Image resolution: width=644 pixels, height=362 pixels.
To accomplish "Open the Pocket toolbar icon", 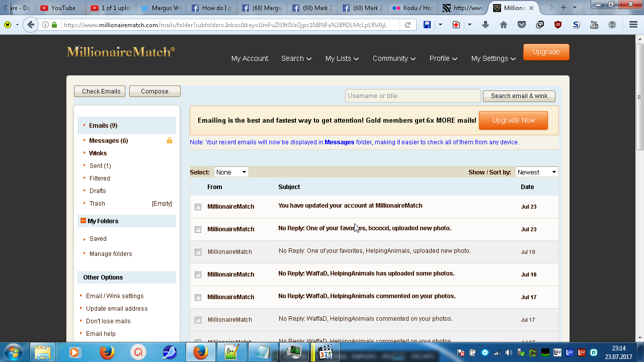I will (522, 25).
